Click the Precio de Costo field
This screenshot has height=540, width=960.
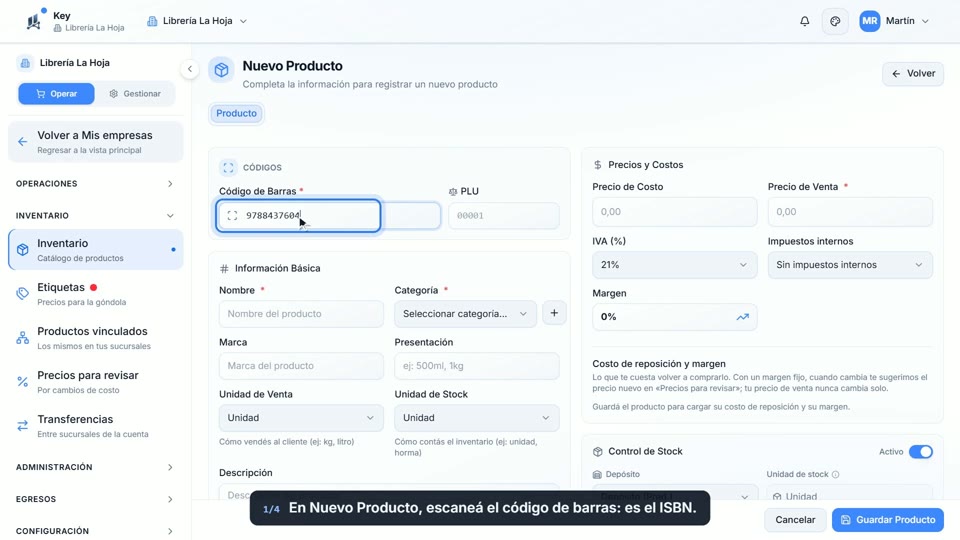click(x=674, y=212)
